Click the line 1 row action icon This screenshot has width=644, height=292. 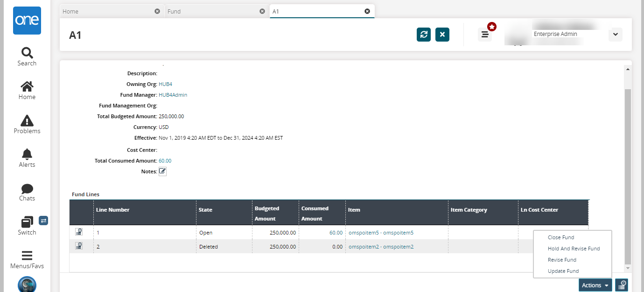point(79,232)
